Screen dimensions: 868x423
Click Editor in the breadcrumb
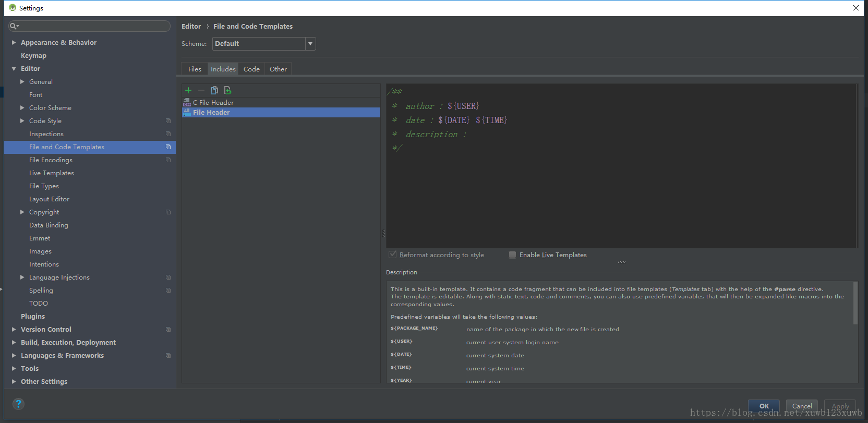(x=191, y=27)
